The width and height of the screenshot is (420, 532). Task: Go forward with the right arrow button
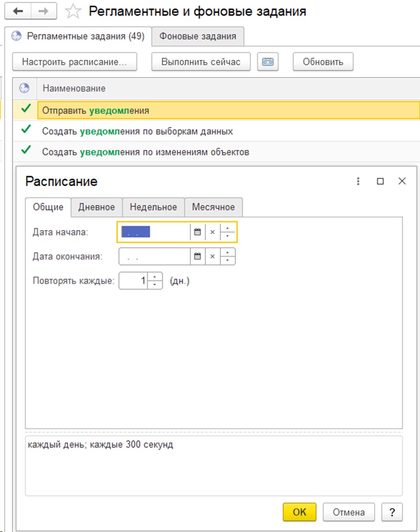(44, 11)
